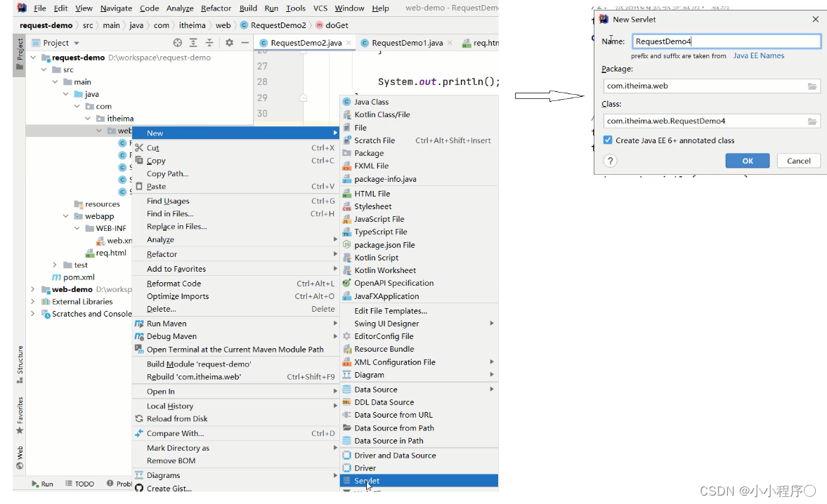Screen dimensions: 827x504
Task: Click the help question mark button
Action: (610, 161)
